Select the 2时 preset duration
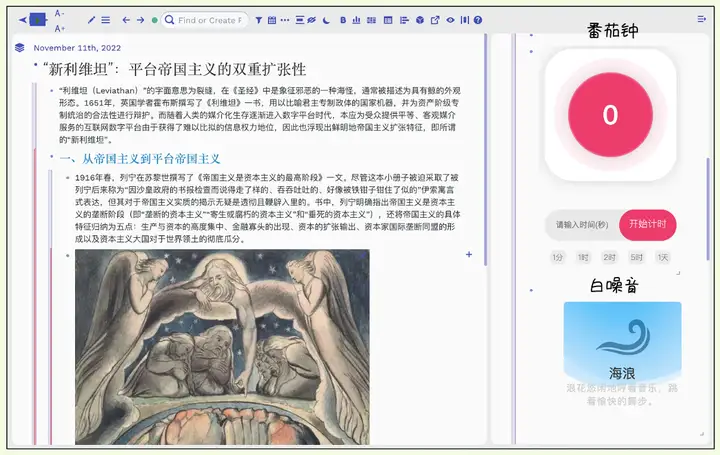 point(609,257)
